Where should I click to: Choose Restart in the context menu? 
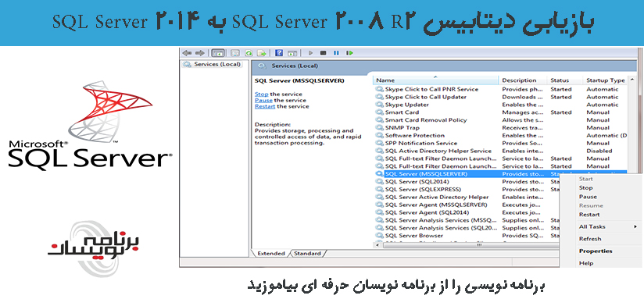(589, 215)
